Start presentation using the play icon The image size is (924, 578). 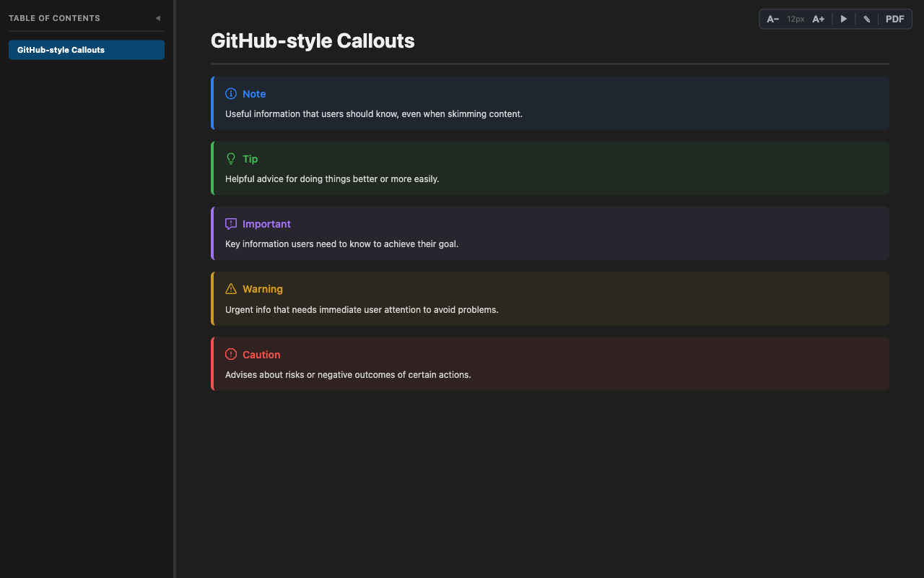pos(843,19)
